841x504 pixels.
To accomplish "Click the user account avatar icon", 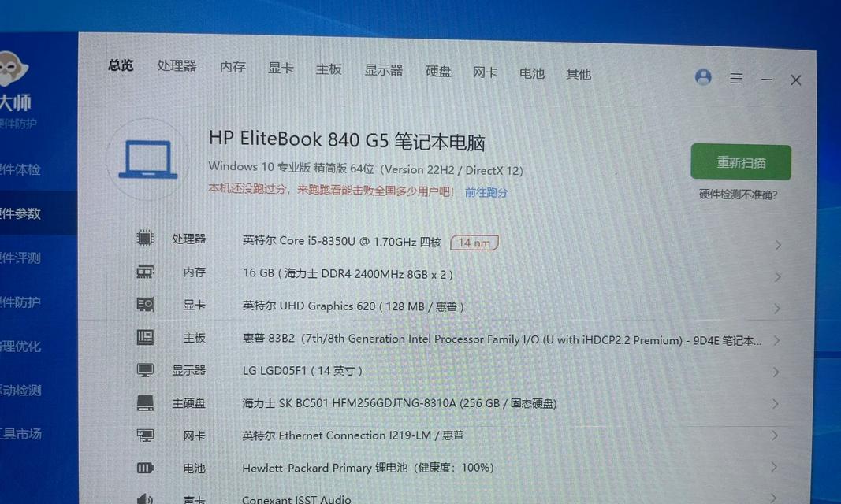I will point(703,77).
